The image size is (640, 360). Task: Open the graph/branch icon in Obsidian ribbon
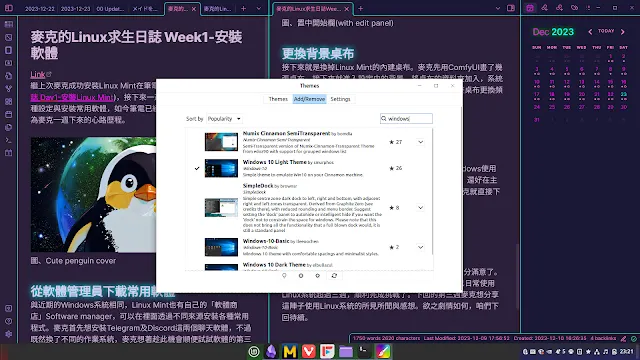(x=8, y=89)
